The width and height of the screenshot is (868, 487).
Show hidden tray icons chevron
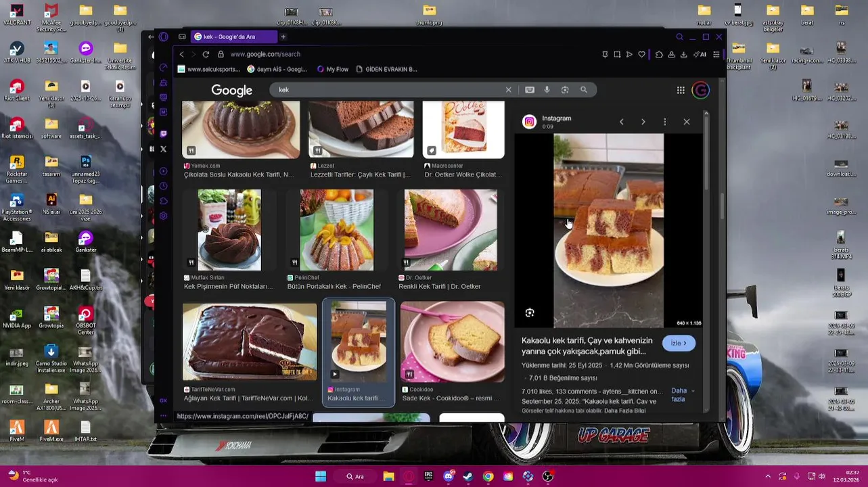pos(768,476)
